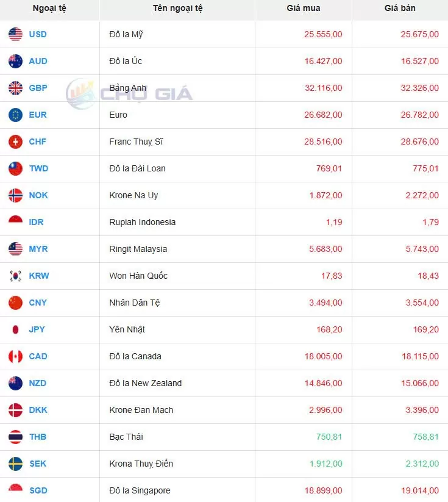
Task: Click the European Union flag icon
Action: [15, 115]
